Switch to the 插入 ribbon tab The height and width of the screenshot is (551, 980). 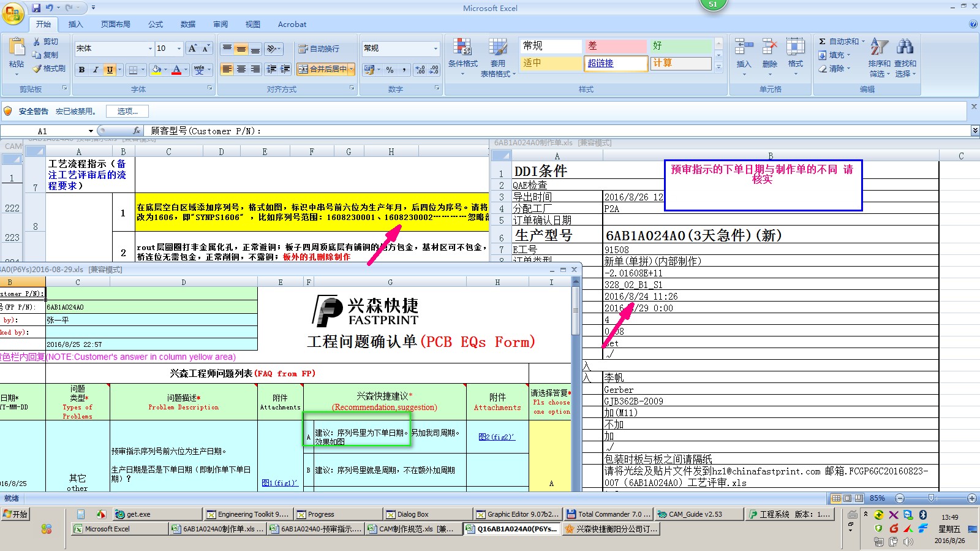coord(75,25)
